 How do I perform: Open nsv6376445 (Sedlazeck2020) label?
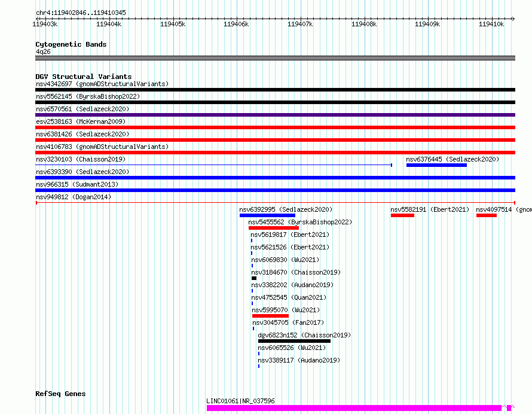coord(452,159)
